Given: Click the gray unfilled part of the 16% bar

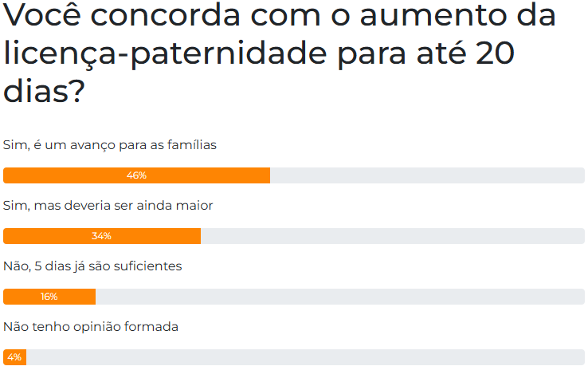Looking at the screenshot, I should coord(339,297).
